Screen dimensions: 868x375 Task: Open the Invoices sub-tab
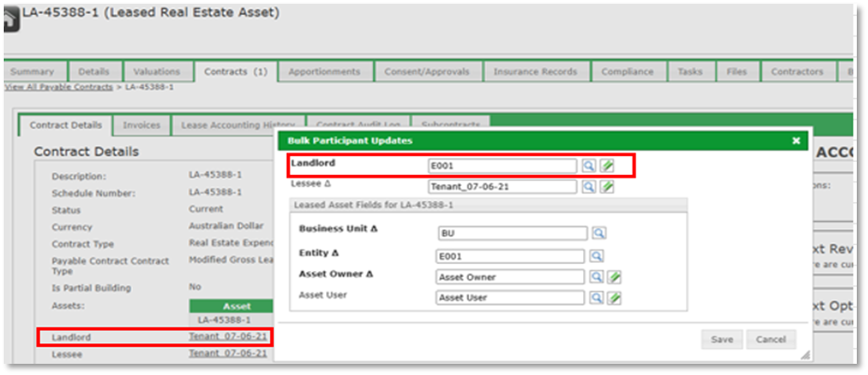pos(142,125)
